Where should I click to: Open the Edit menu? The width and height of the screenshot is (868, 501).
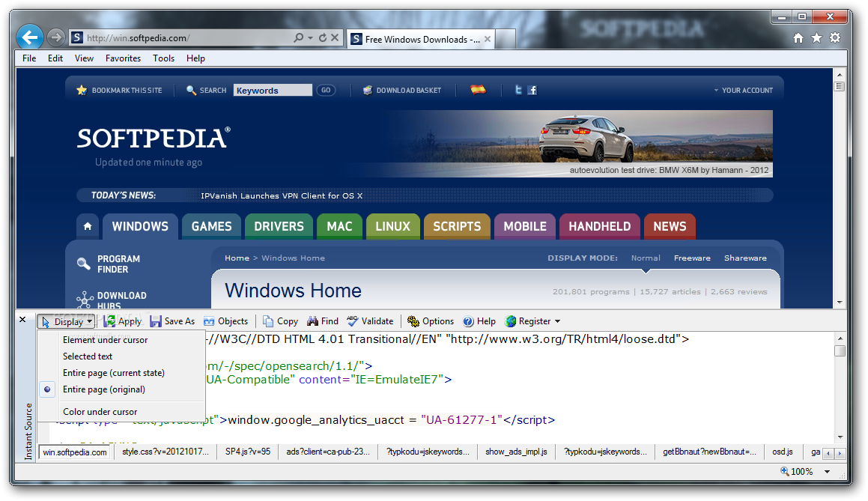pyautogui.click(x=55, y=58)
